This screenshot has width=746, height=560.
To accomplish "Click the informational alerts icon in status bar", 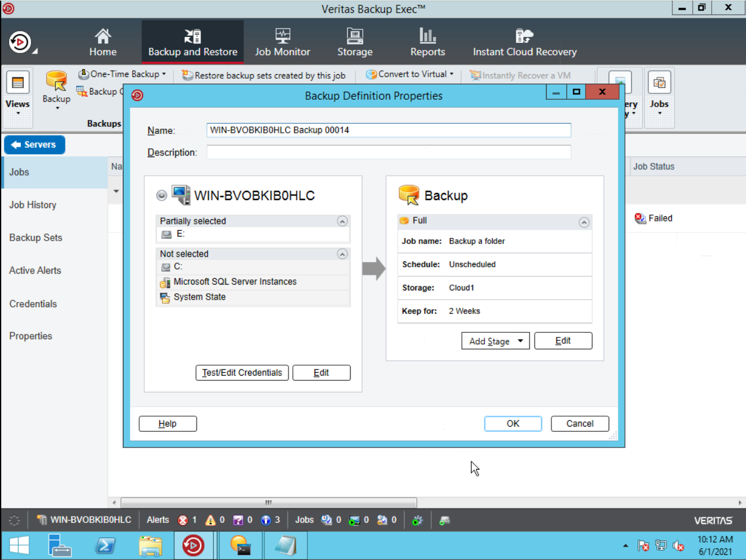I will 266,520.
